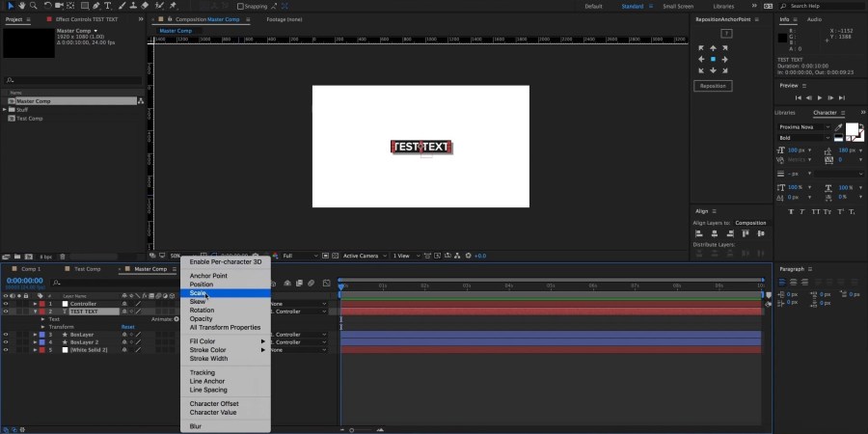Select the Puppet Pin tool
The width and height of the screenshot is (868, 434).
[173, 6]
